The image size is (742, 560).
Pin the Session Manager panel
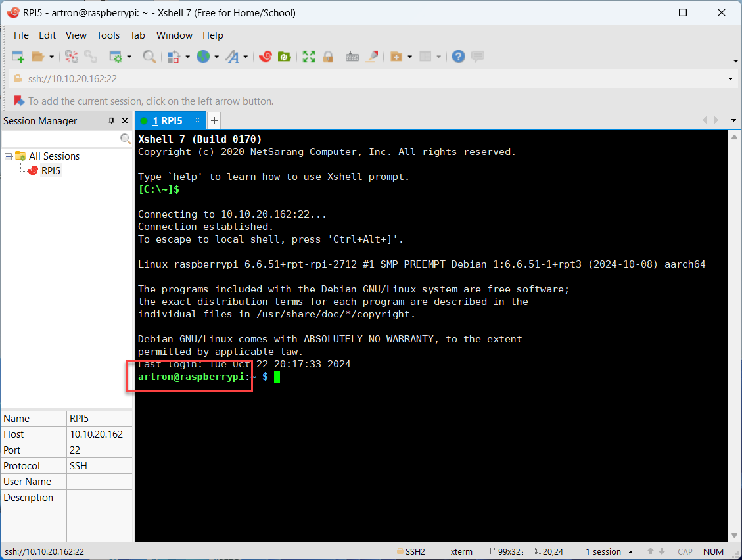[x=112, y=121]
